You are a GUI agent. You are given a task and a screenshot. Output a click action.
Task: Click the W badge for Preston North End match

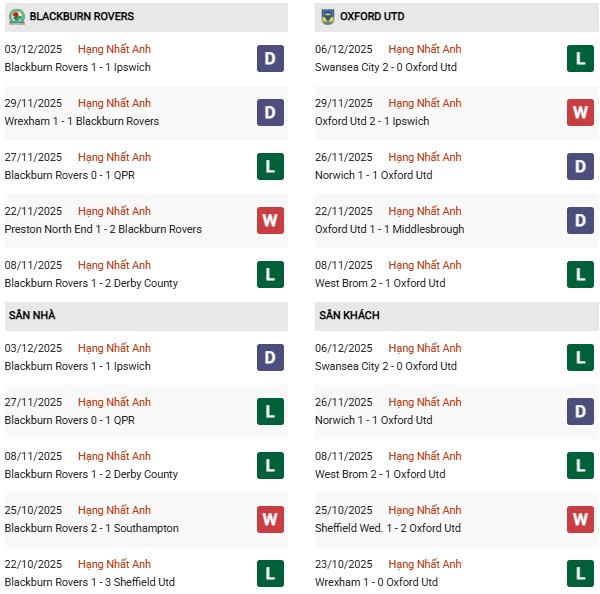click(x=270, y=220)
